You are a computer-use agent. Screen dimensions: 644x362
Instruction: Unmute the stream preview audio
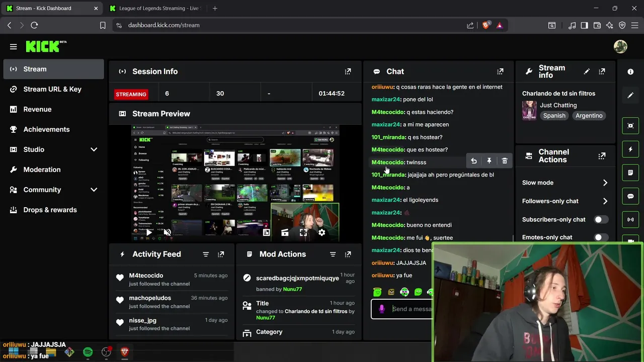coord(167,232)
